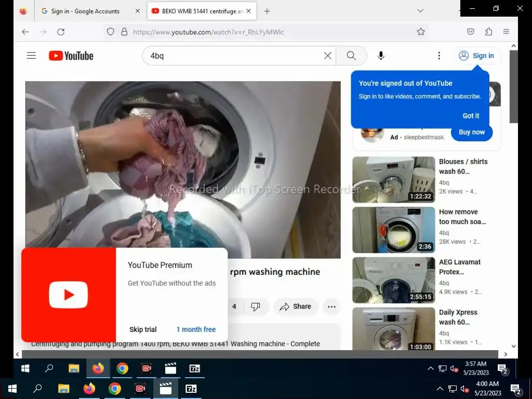Viewport: 532px width, 399px height.
Task: Open a new Firefox tab
Action: (267, 11)
